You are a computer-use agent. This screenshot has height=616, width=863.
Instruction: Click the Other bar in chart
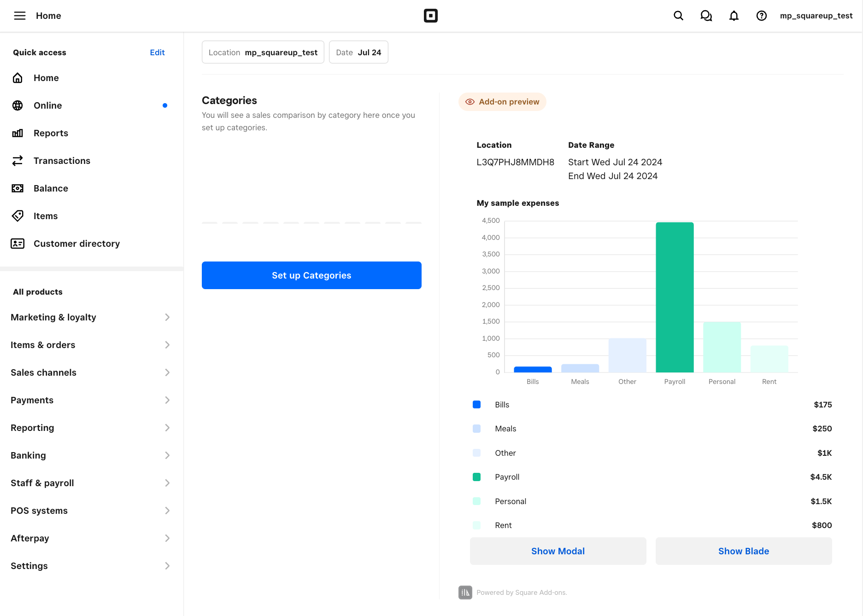pyautogui.click(x=627, y=355)
